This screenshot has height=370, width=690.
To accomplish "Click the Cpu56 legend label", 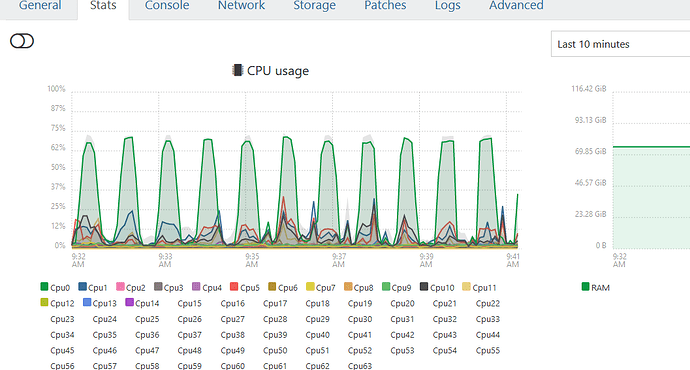I will point(62,366).
